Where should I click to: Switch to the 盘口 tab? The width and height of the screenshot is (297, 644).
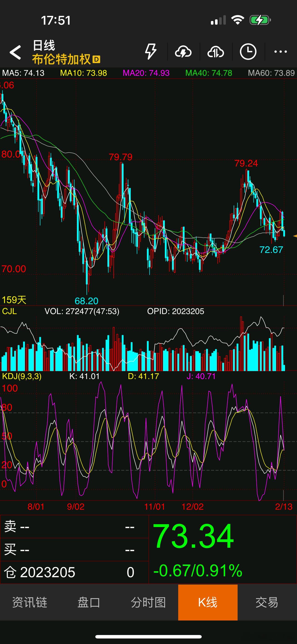click(89, 602)
